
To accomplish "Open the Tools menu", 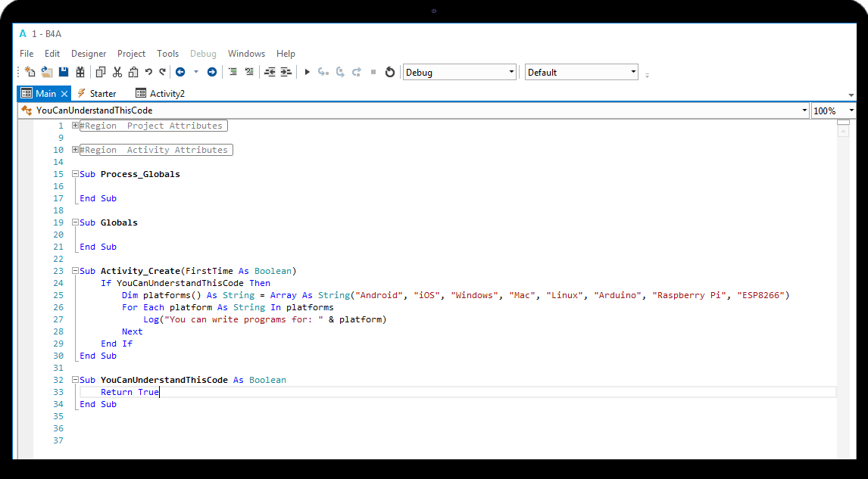I will click(167, 54).
